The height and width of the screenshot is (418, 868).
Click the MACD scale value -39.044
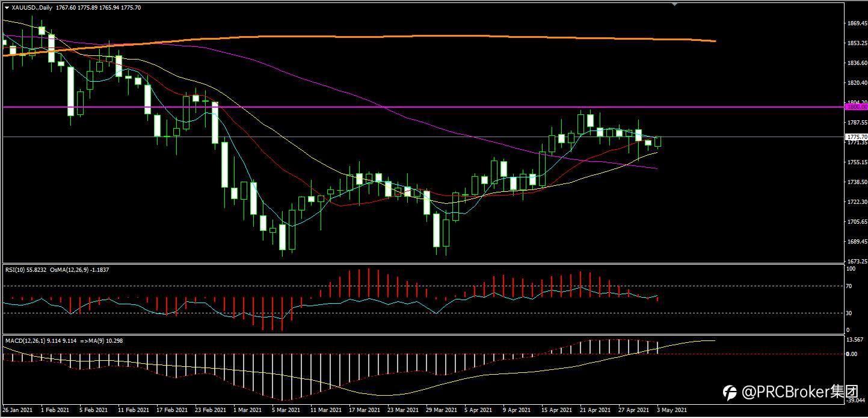click(x=855, y=401)
